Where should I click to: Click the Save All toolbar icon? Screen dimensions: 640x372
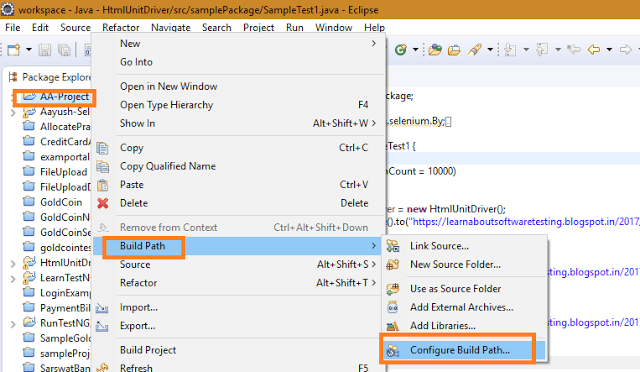(64, 50)
